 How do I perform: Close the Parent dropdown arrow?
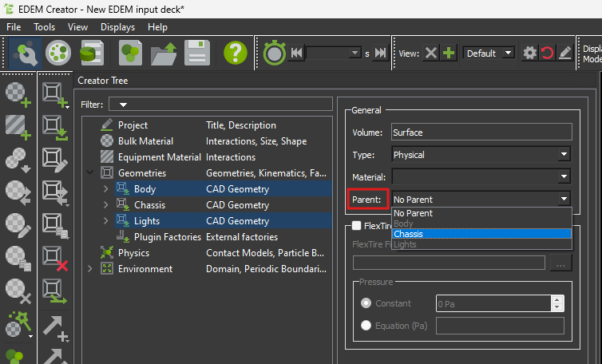tap(564, 199)
